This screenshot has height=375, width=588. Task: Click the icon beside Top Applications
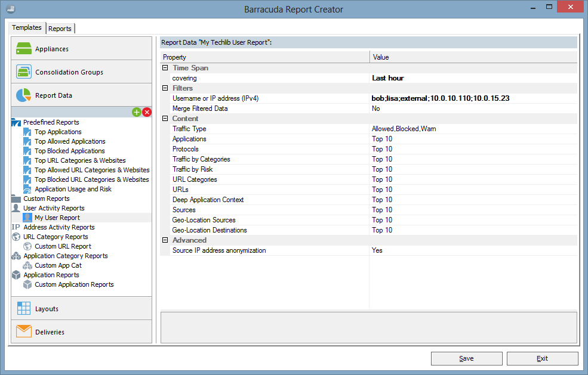click(27, 132)
